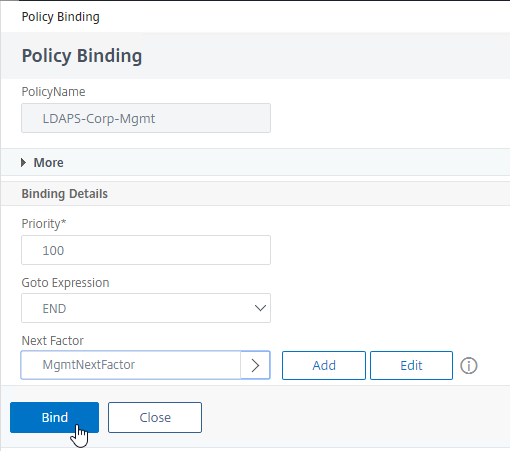Select the top Policy Binding tab title
Image resolution: width=510 pixels, height=451 pixels.
[x=61, y=17]
